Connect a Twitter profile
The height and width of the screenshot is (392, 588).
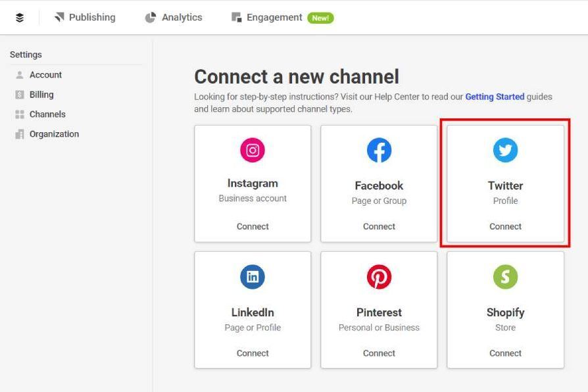(x=505, y=226)
